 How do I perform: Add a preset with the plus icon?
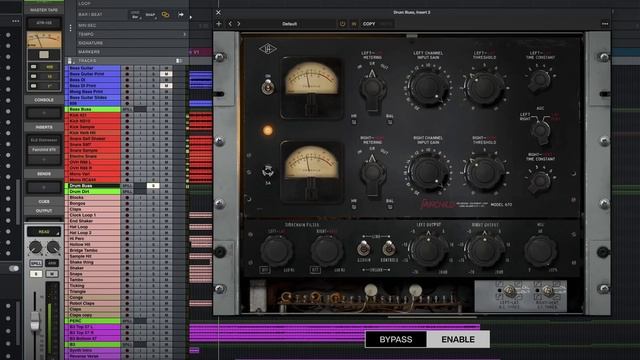tap(219, 24)
